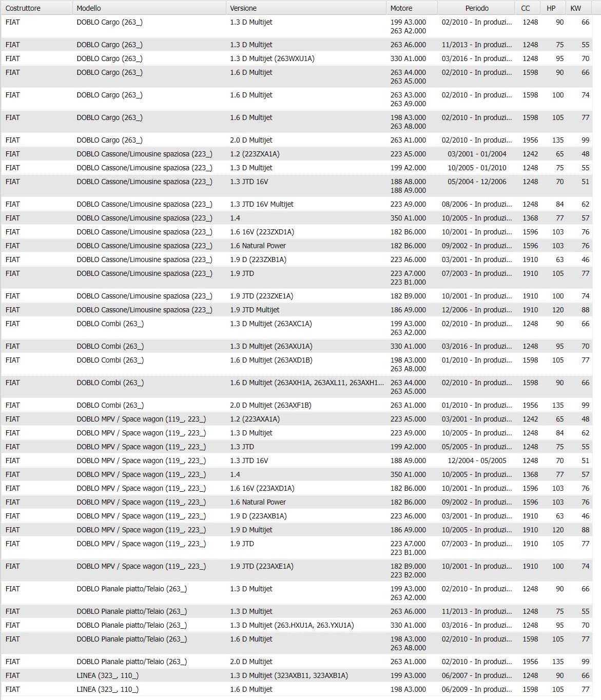Click the motor cell in the 1.9 JTD (223ZXE1A) row
The height and width of the screenshot is (700, 601).
(408, 296)
